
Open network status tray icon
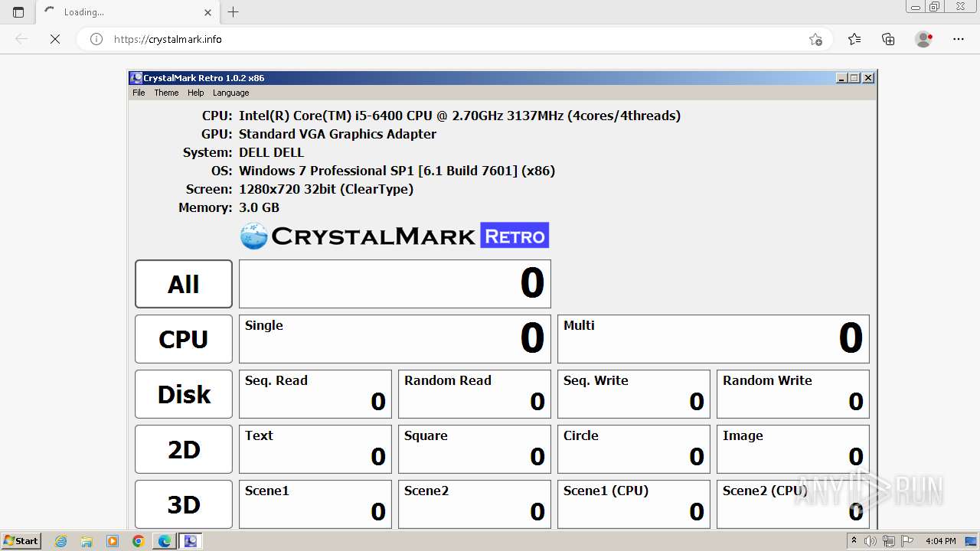coord(888,541)
